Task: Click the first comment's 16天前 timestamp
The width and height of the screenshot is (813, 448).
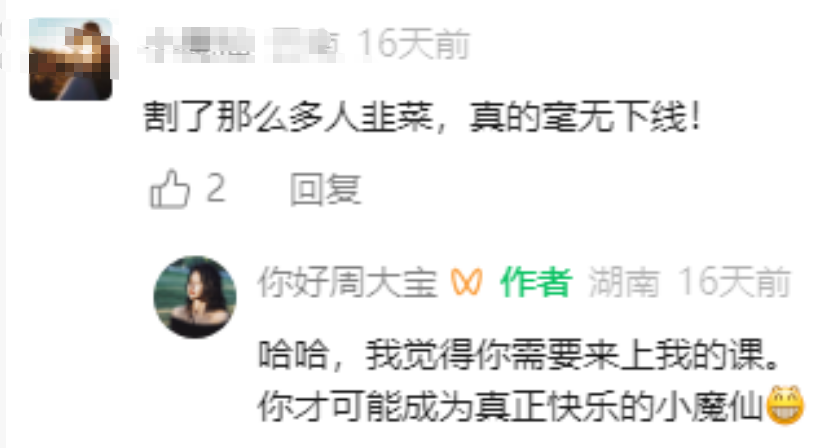Action: (x=414, y=44)
